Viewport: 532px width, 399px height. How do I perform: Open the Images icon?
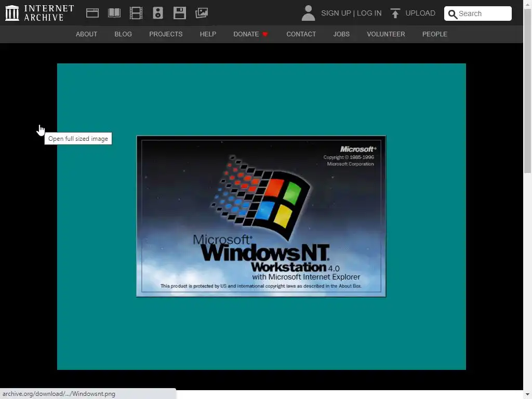click(x=202, y=13)
